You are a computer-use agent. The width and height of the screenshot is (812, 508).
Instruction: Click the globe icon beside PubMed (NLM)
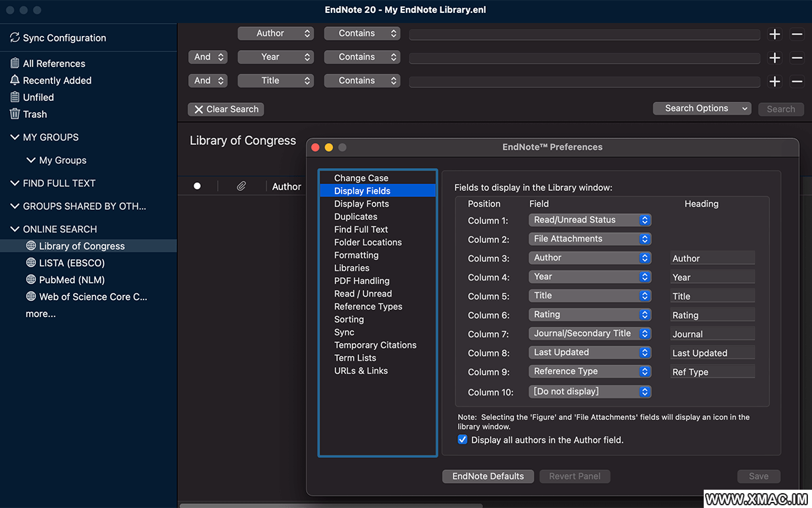tap(30, 280)
